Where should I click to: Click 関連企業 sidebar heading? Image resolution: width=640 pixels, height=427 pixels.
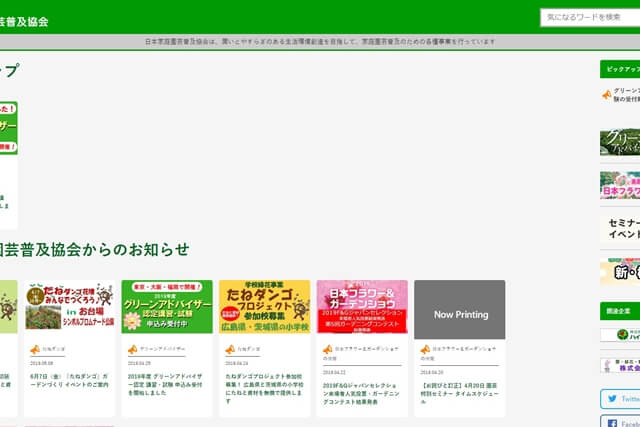point(620,311)
